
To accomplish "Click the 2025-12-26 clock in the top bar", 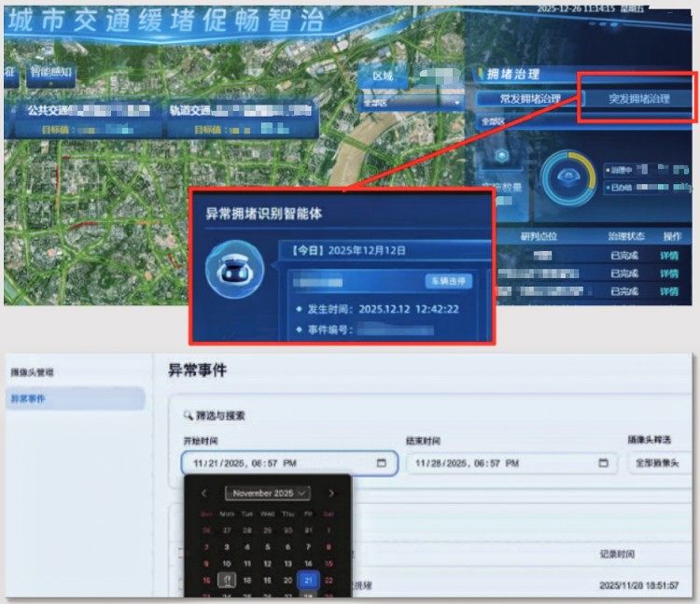I will (x=590, y=8).
